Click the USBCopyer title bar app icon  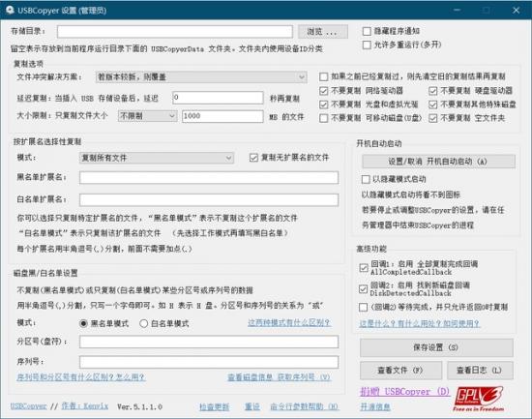(10, 10)
